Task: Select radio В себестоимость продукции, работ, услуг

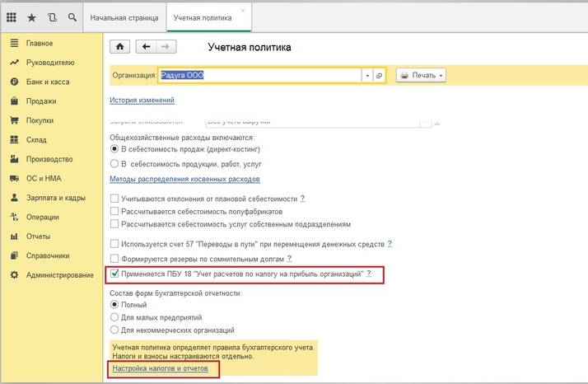Action: pos(114,164)
